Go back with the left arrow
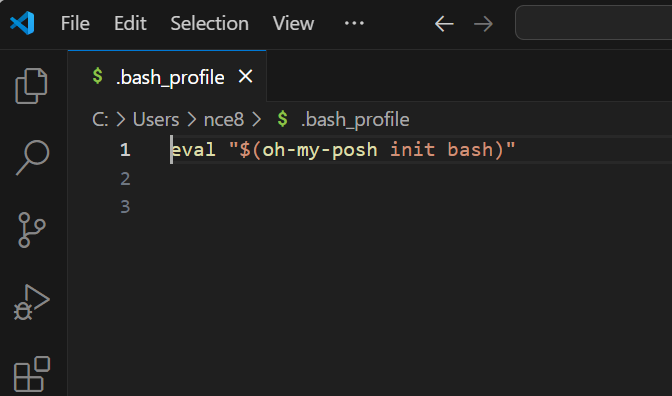 coord(444,24)
